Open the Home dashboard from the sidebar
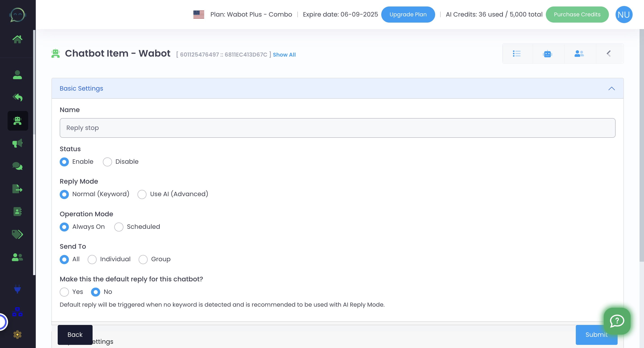 pyautogui.click(x=18, y=38)
